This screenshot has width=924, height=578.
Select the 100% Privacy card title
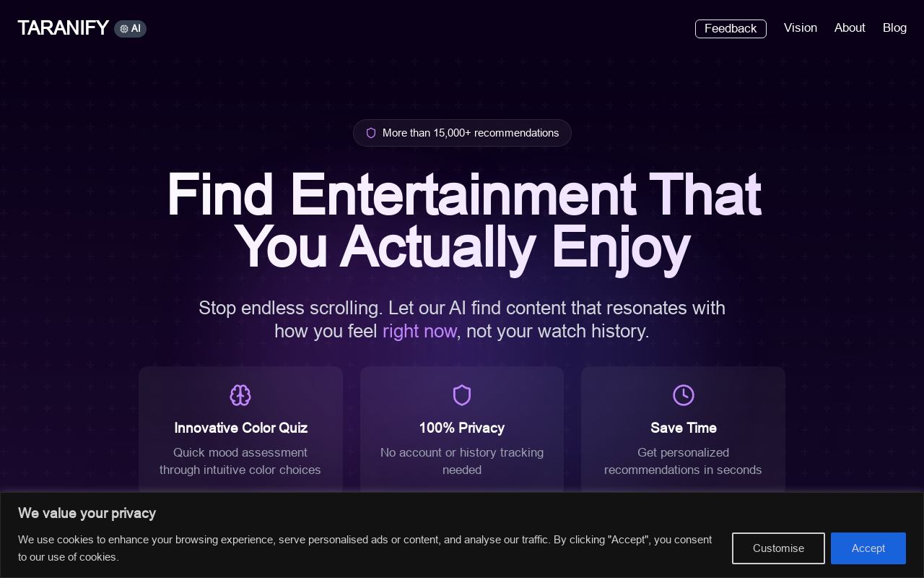pos(462,428)
